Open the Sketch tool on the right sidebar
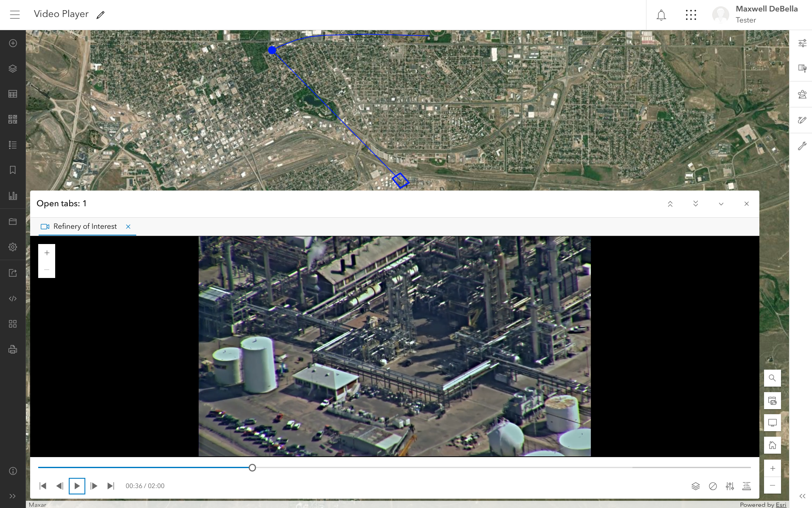Viewport: 812px width, 508px height. (802, 120)
